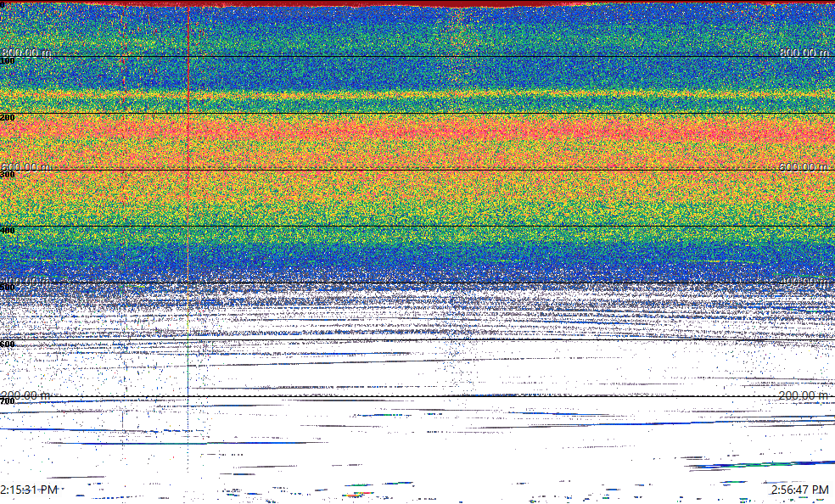The height and width of the screenshot is (504, 835).
Task: Click the 400 depth gridline label
Action: [8, 231]
